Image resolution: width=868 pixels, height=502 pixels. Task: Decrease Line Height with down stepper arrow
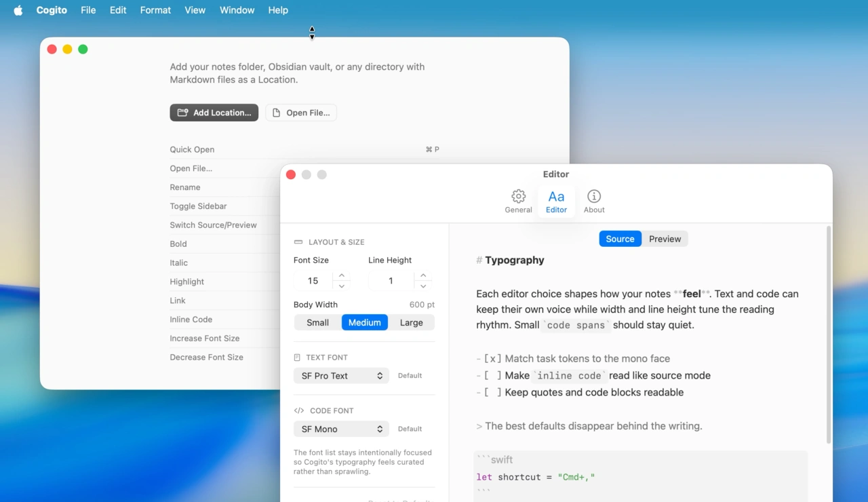tap(423, 286)
